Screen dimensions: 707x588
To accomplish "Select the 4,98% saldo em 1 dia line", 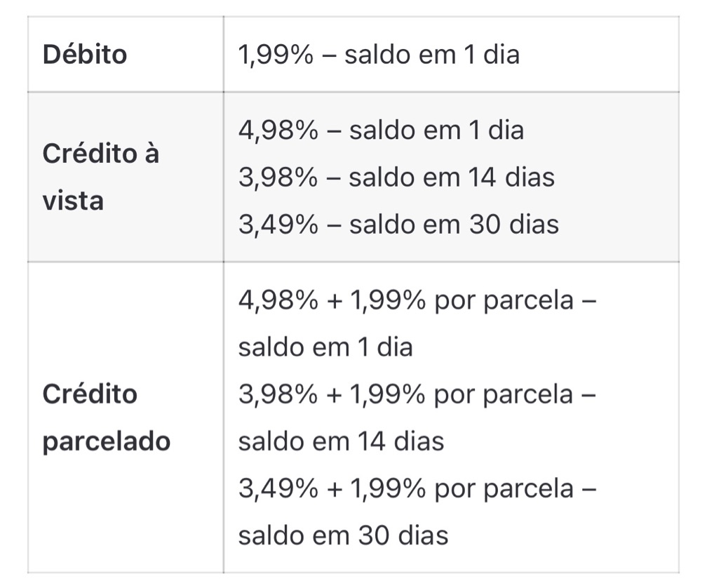I will (381, 131).
